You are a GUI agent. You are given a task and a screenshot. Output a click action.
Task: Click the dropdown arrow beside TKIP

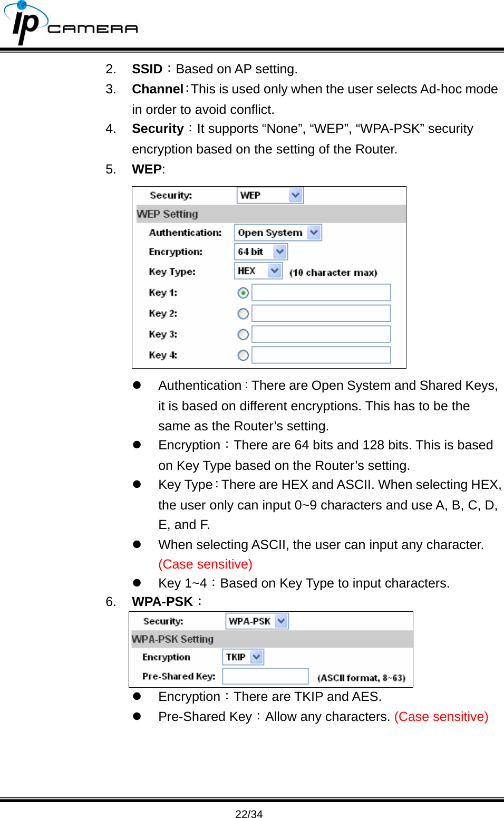tap(257, 657)
